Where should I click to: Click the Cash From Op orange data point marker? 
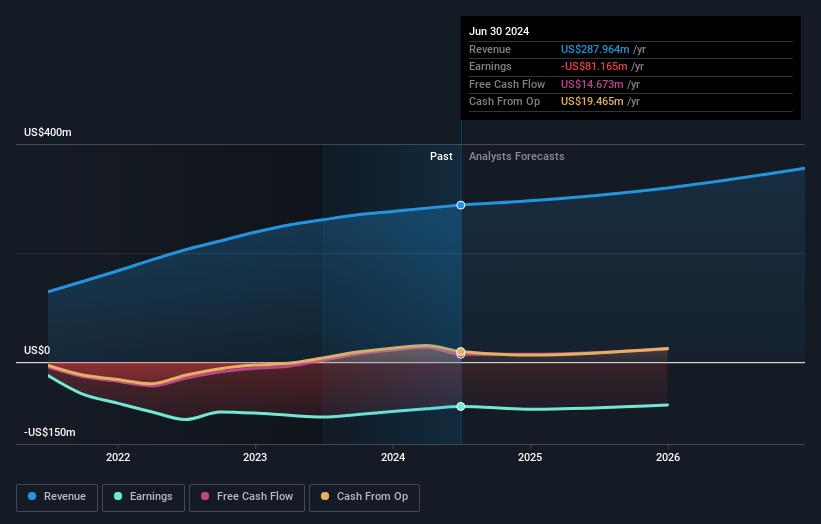coord(461,351)
